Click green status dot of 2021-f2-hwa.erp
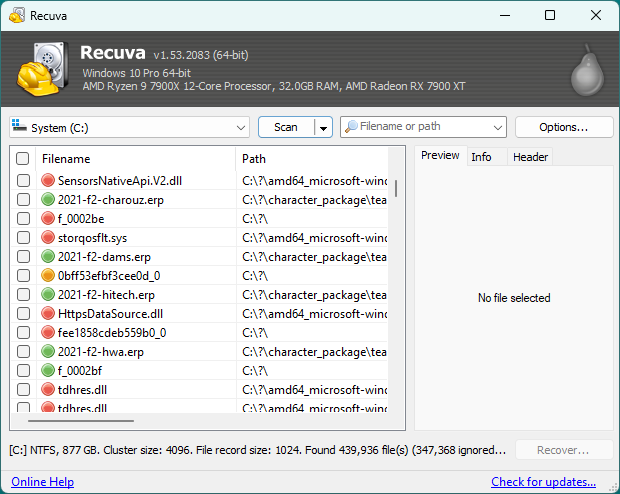The width and height of the screenshot is (620, 494). 48,351
